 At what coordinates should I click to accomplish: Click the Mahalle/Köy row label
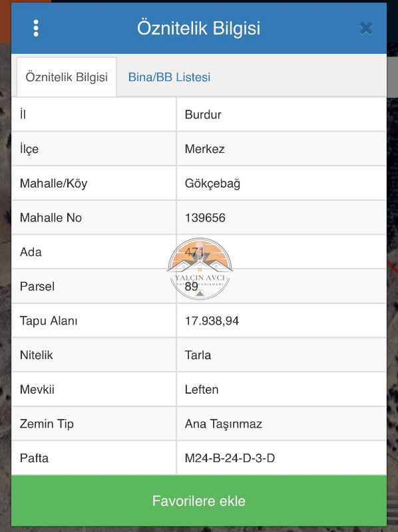coord(53,184)
